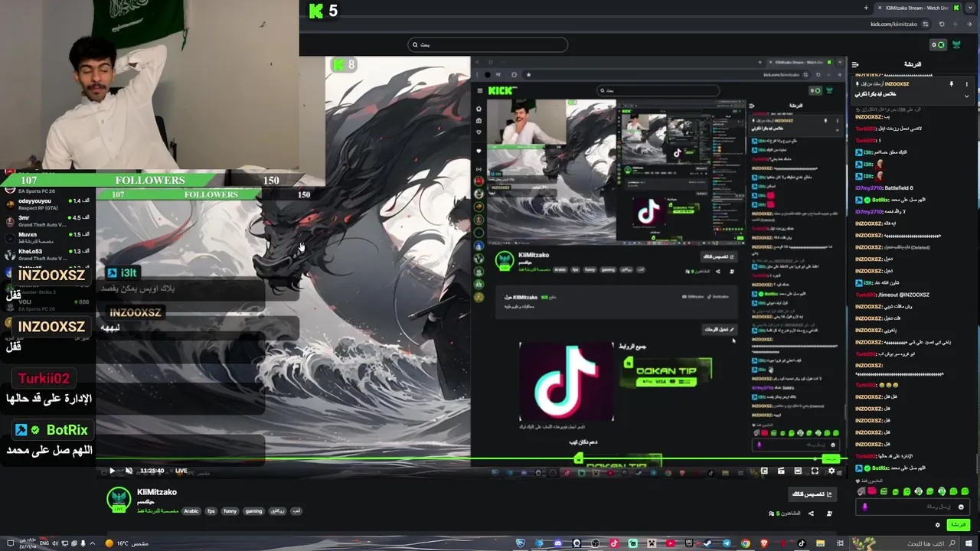Click the purple icon in chat input
The height and width of the screenshot is (551, 980).
pos(865,507)
